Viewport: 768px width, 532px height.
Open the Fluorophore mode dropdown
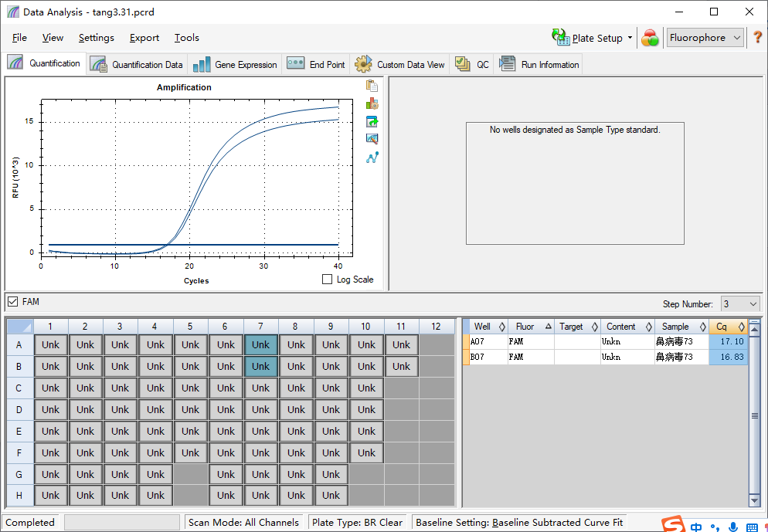[x=705, y=38]
